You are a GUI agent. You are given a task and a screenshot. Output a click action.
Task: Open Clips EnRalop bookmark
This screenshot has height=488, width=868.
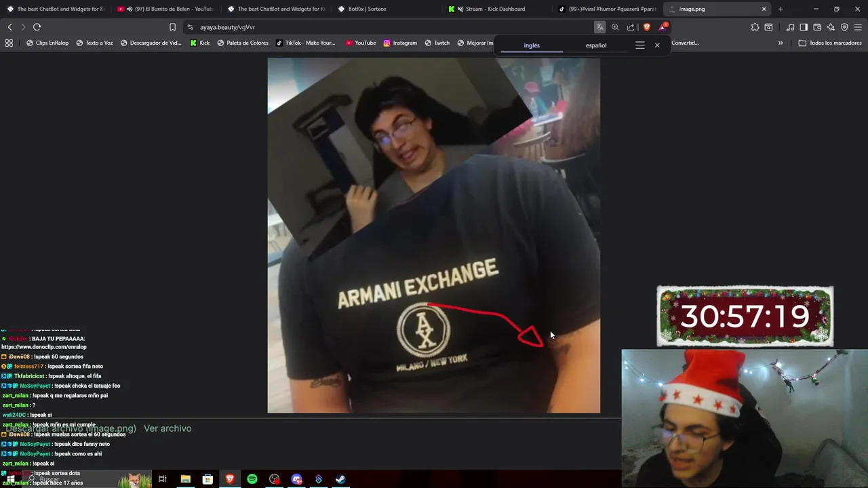coord(47,43)
